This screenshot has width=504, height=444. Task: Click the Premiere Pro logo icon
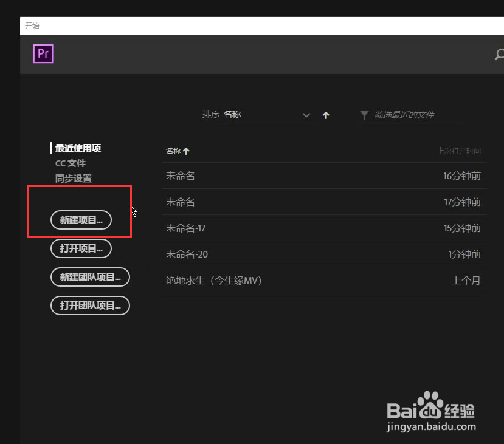(43, 53)
